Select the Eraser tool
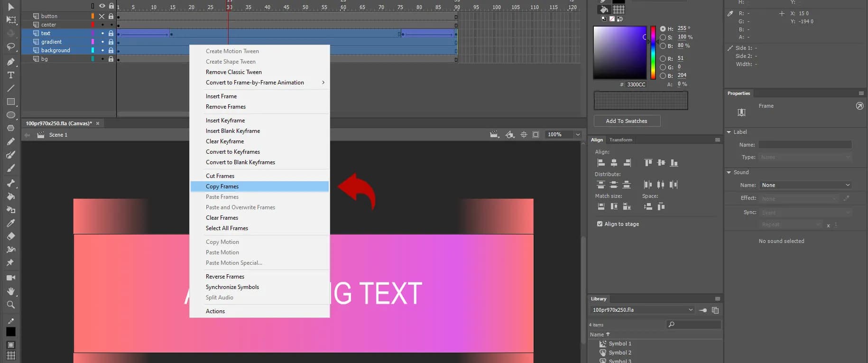This screenshot has width=868, height=363. pos(10,236)
